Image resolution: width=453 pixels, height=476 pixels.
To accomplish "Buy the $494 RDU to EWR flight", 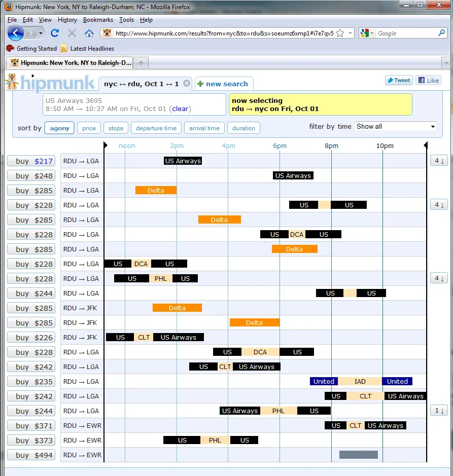I will 31,455.
